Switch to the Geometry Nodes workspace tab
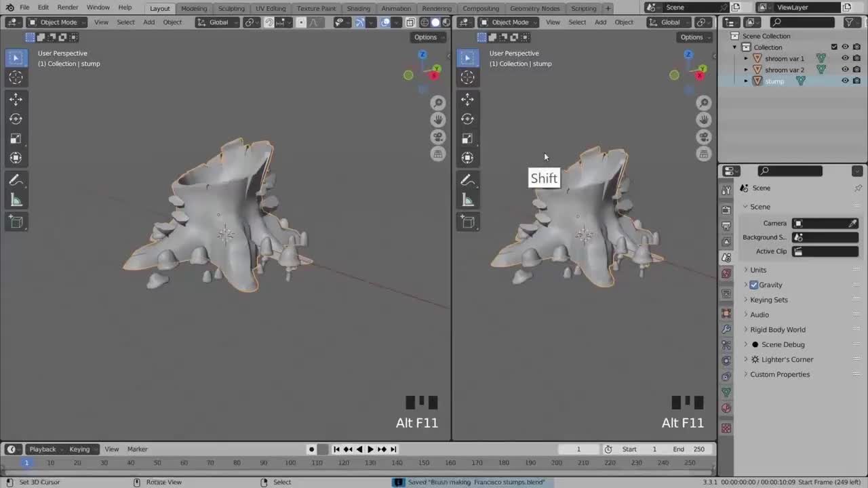Viewport: 868px width, 488px height. pos(535,8)
